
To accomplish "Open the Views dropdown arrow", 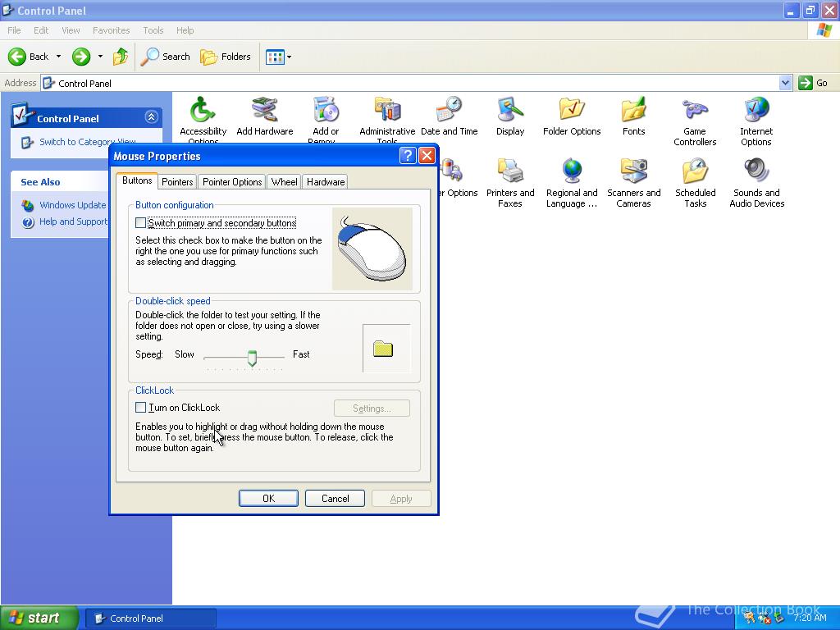I will tap(290, 57).
